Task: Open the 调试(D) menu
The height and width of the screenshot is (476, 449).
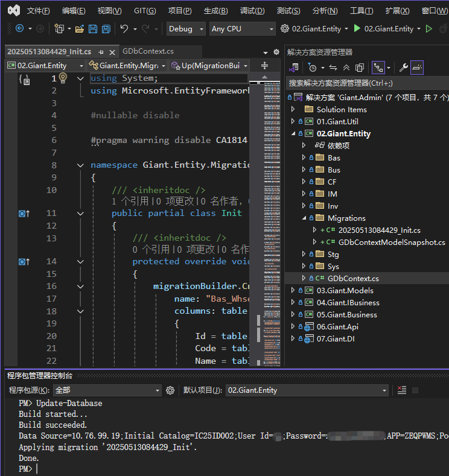Action: point(252,11)
